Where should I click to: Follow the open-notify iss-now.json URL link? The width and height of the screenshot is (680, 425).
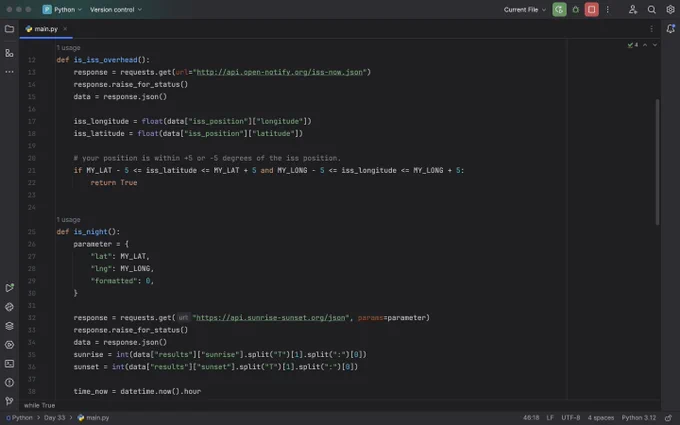click(280, 72)
